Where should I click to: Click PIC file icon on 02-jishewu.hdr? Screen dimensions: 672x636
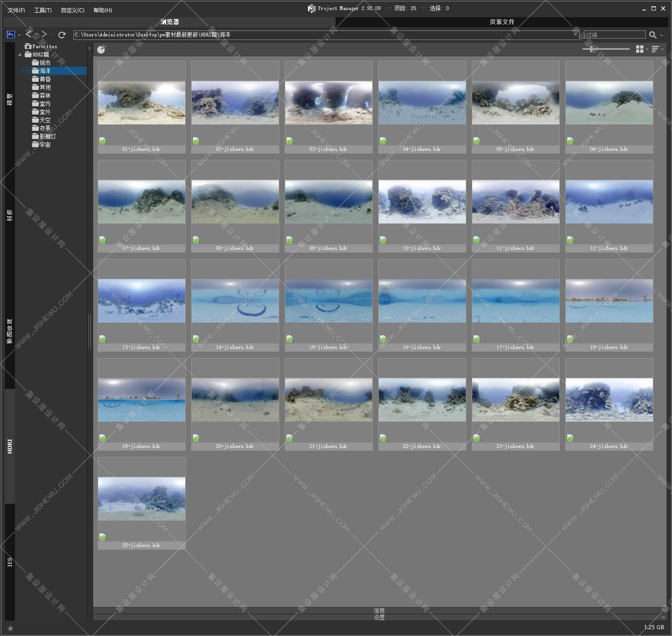tap(196, 141)
